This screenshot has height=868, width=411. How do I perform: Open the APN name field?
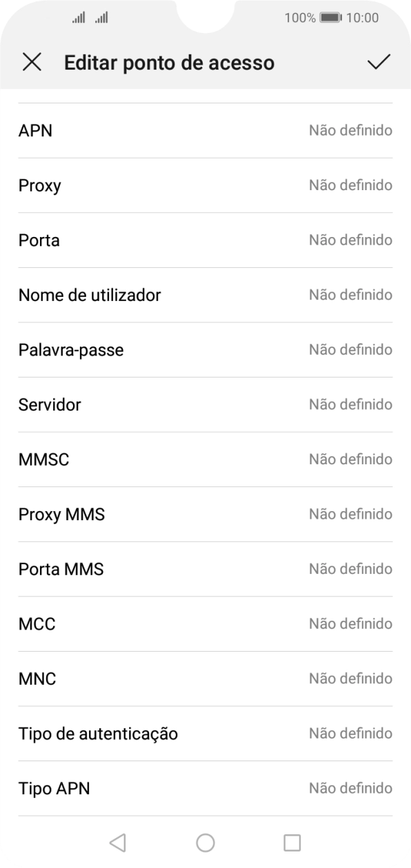click(205, 130)
